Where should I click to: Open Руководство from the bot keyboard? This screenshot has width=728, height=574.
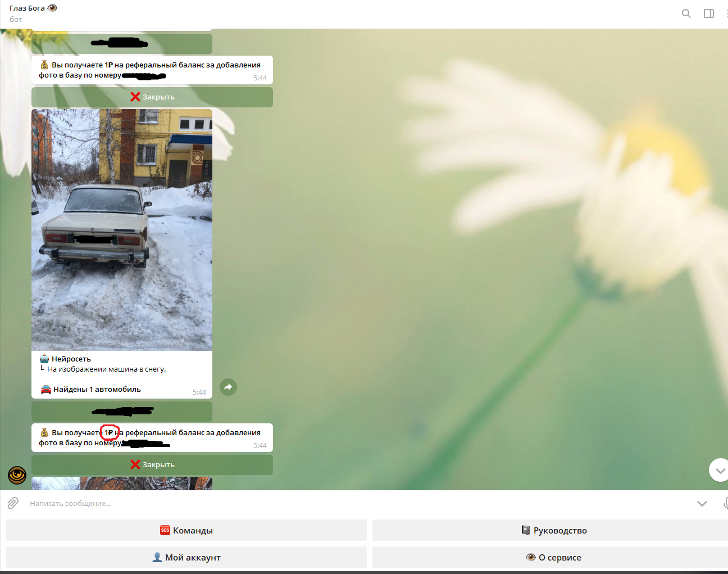(553, 530)
